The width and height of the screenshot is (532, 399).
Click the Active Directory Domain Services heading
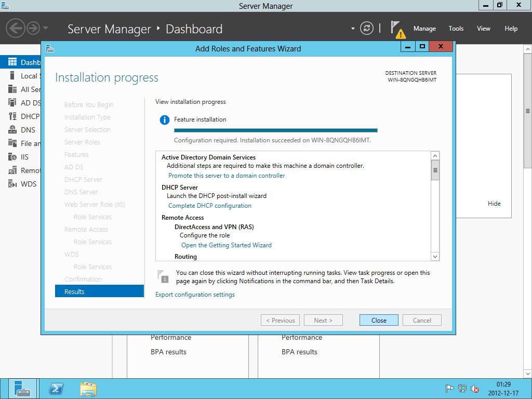pyautogui.click(x=208, y=157)
